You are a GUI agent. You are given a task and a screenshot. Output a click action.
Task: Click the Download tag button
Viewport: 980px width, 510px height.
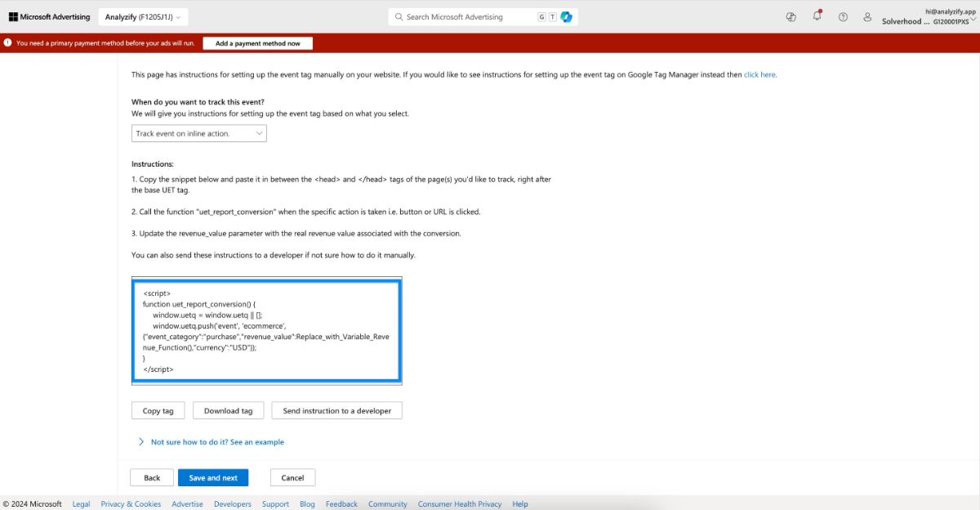point(229,410)
